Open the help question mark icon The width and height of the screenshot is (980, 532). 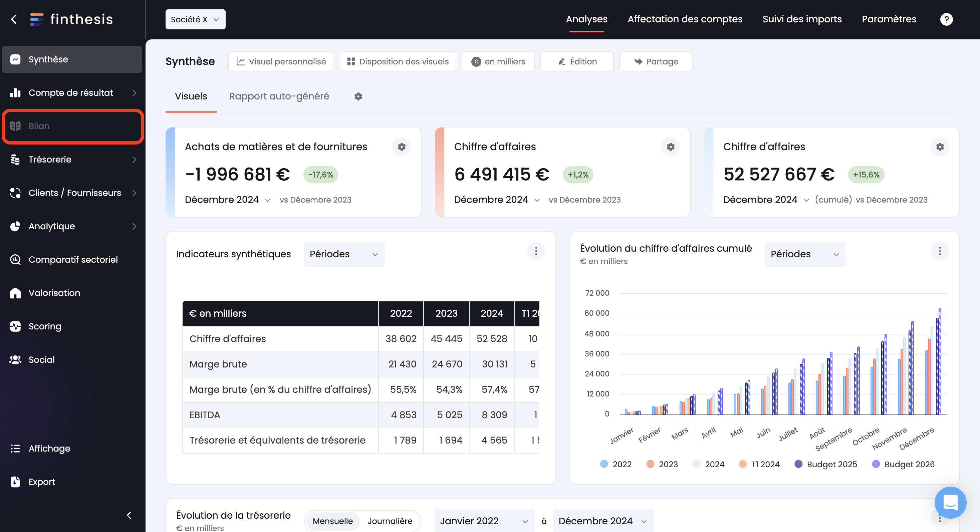point(946,19)
